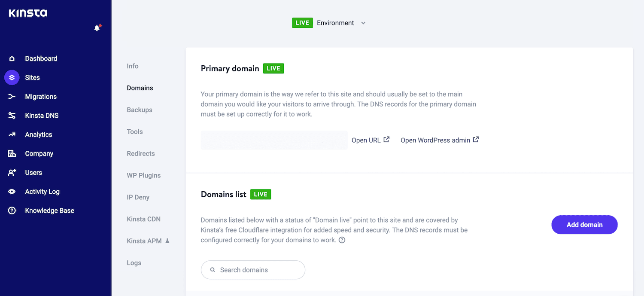Viewport: 644px width, 296px height.
Task: Click the Analytics trend icon
Action: coord(12,134)
